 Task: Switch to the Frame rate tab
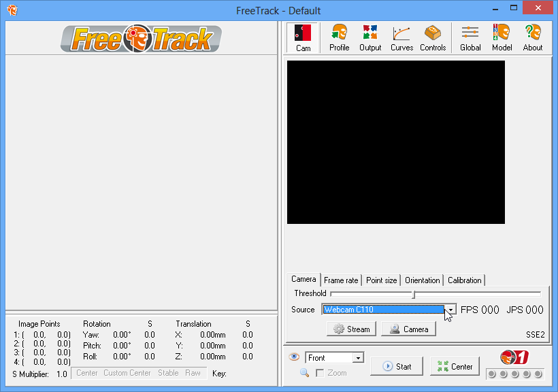(x=341, y=280)
